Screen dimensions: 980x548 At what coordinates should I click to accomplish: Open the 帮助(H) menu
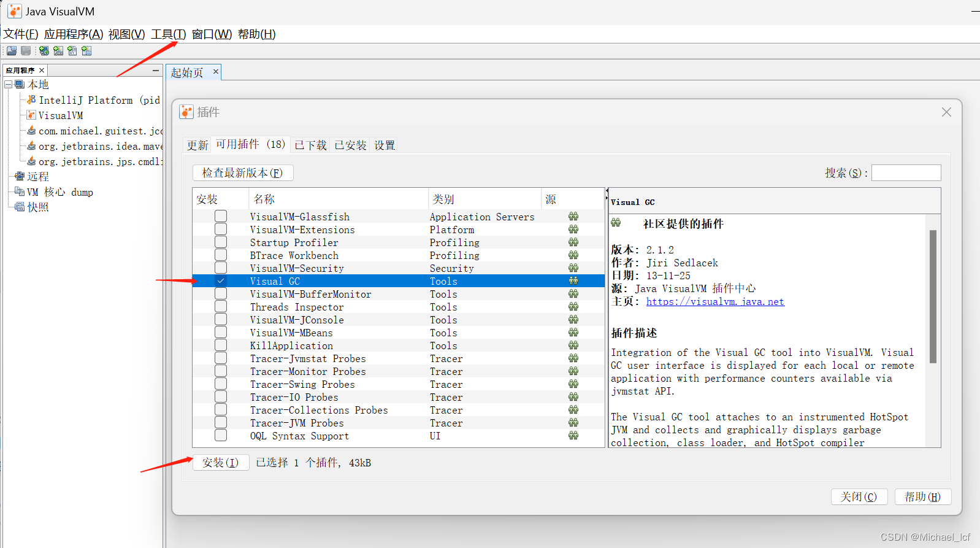[x=257, y=34]
